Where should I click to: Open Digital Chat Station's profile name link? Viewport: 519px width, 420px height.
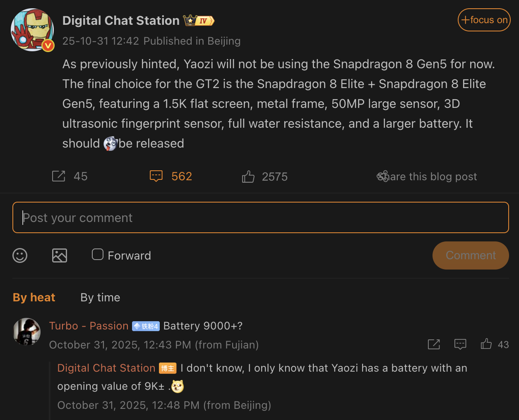point(121,20)
